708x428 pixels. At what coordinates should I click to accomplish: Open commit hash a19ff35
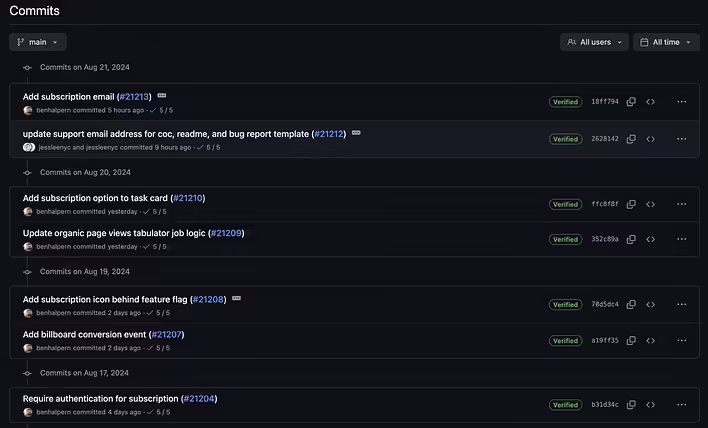pyautogui.click(x=605, y=340)
